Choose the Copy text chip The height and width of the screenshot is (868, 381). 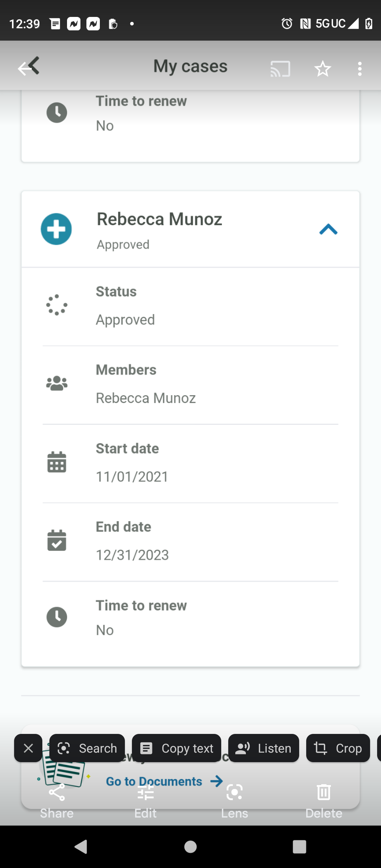tap(176, 748)
